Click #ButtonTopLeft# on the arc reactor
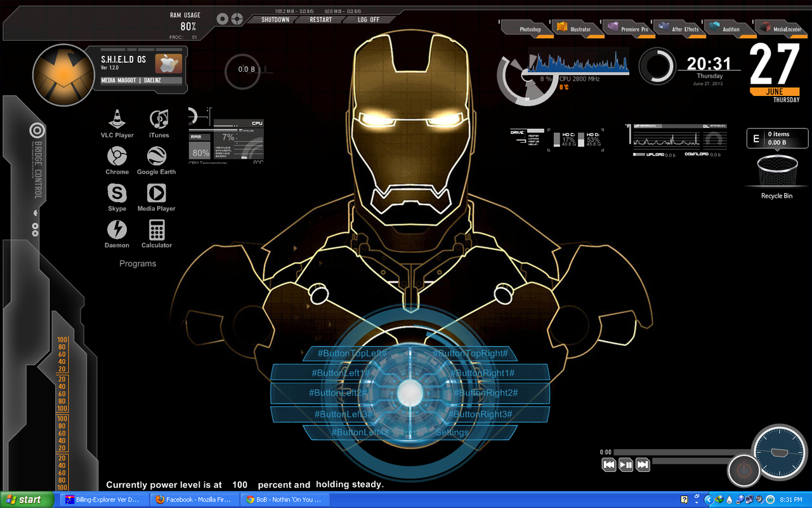 click(x=352, y=353)
